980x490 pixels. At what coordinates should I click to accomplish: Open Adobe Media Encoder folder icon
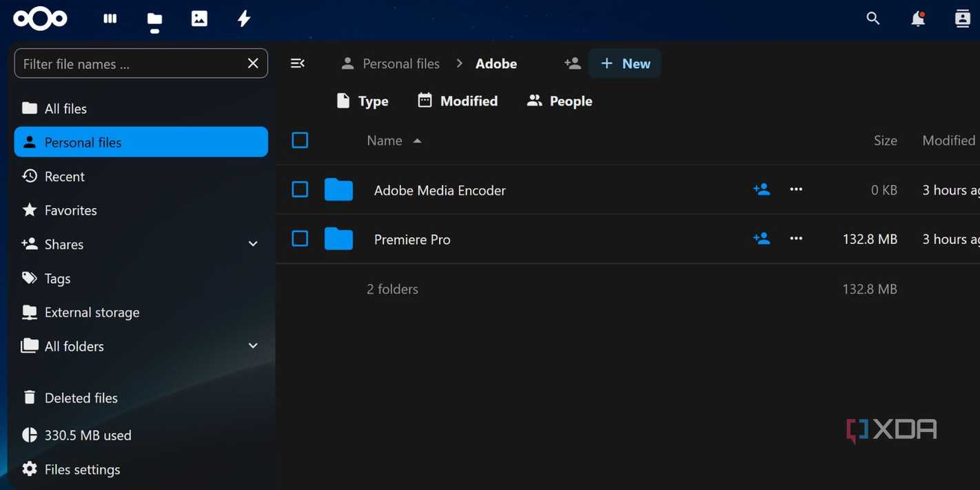point(338,190)
